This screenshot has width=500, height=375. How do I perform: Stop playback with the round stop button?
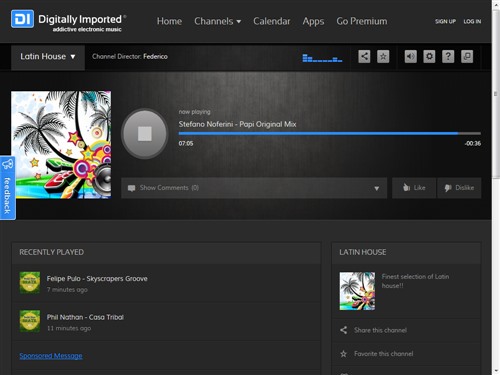(x=145, y=134)
